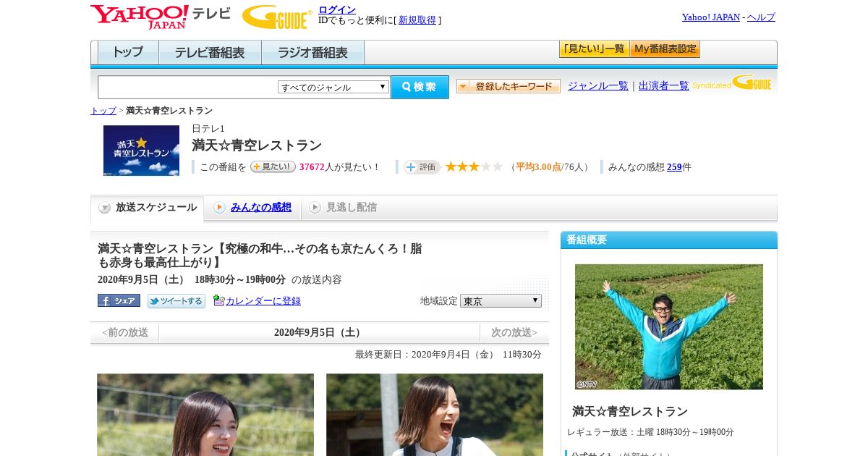Screen dimensions: 868x456
Task: Go to Yahoo! JAPAN link
Action: tap(711, 17)
